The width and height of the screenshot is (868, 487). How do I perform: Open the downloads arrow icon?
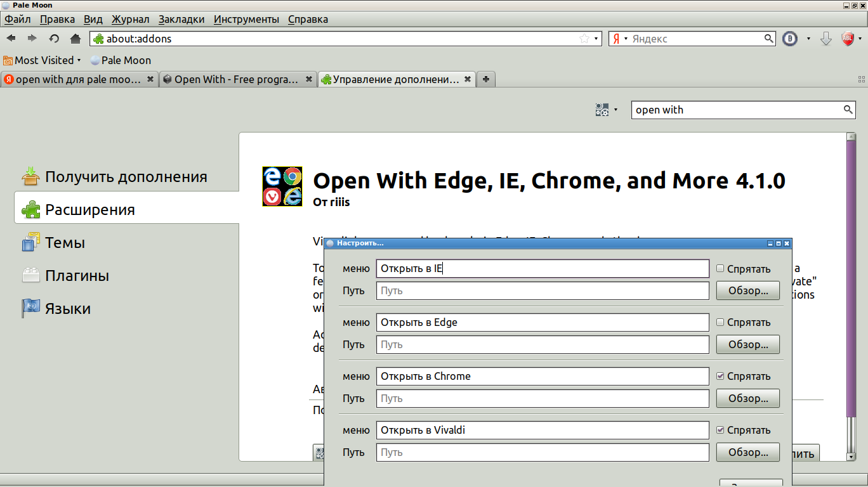[x=825, y=39]
